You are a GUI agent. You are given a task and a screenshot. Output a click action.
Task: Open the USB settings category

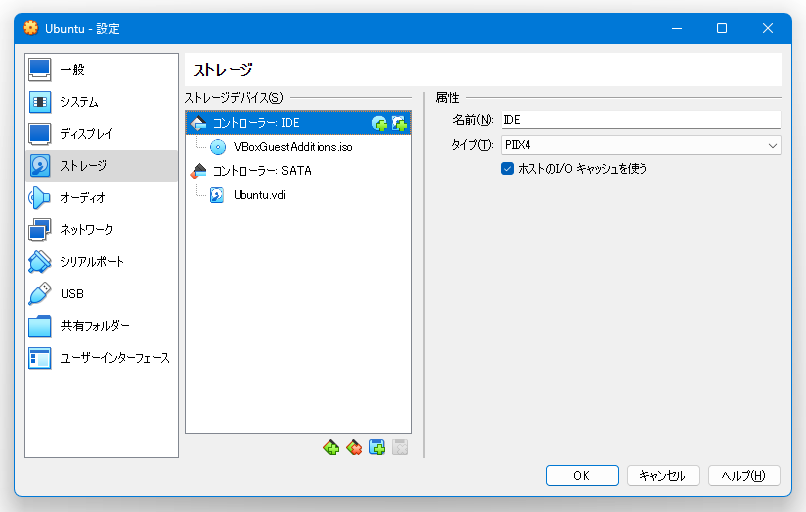[101, 294]
